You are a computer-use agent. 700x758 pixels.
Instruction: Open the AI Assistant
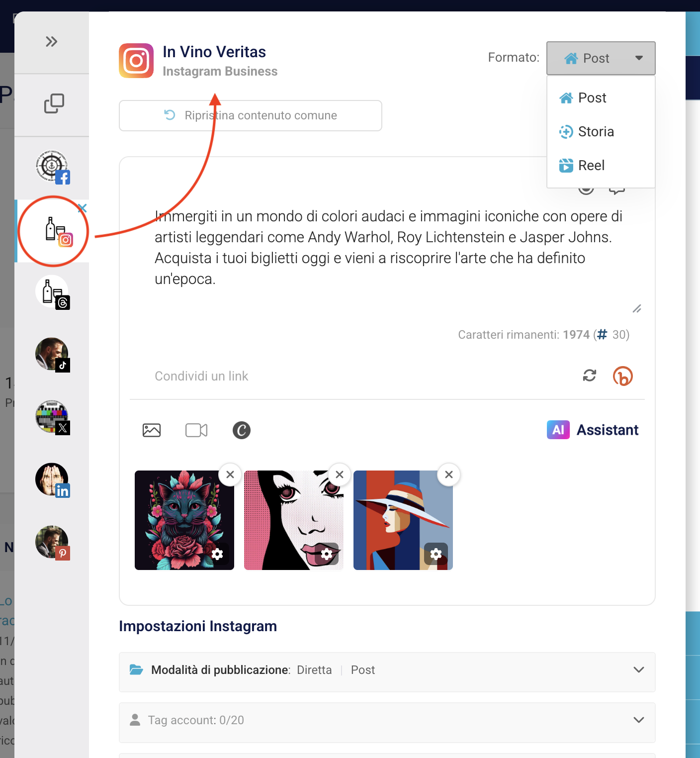tap(593, 430)
